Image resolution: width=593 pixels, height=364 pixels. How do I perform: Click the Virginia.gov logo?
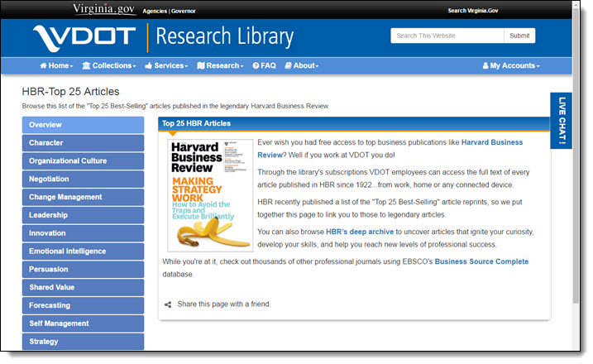[104, 9]
